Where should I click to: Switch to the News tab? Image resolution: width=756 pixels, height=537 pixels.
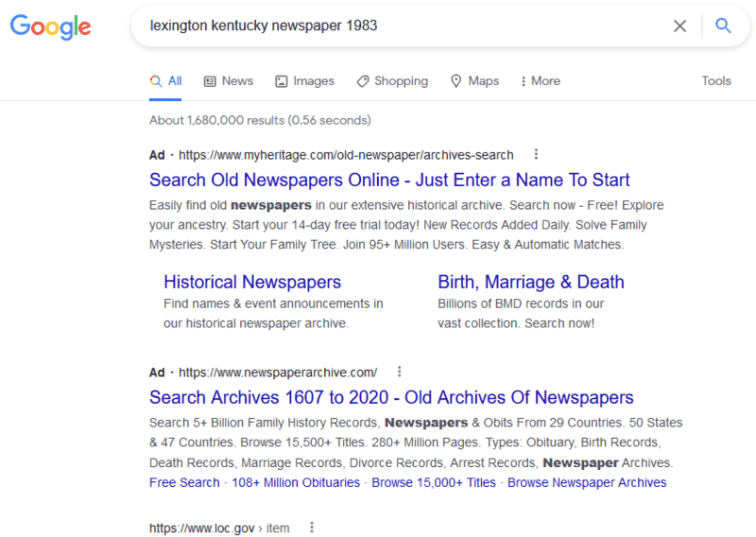(229, 81)
